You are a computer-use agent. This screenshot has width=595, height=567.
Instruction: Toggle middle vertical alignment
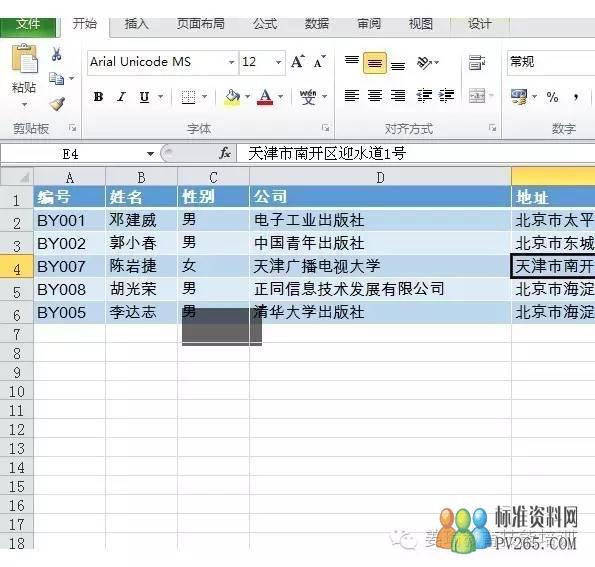coord(375,63)
